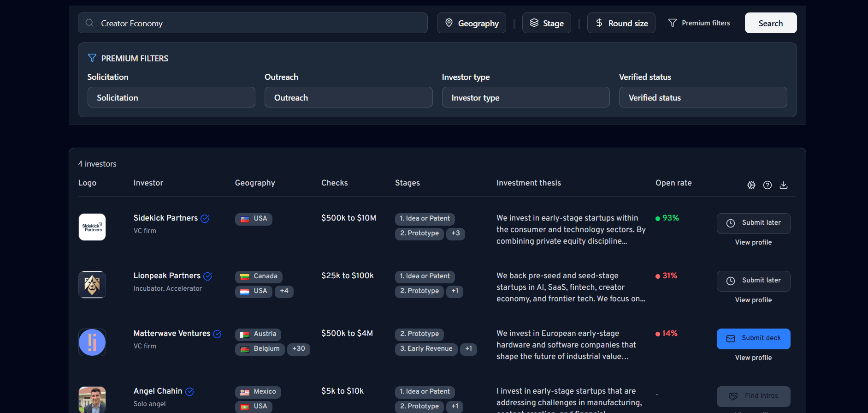Click the '3. Early Revenue' stage chip
The height and width of the screenshot is (413, 868).
pos(426,349)
